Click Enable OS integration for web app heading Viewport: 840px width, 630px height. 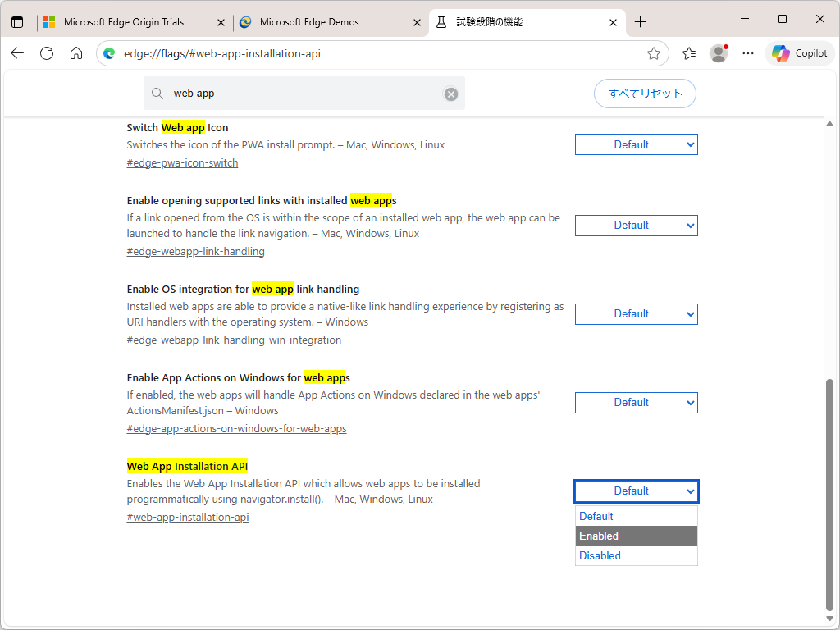pyautogui.click(x=243, y=290)
